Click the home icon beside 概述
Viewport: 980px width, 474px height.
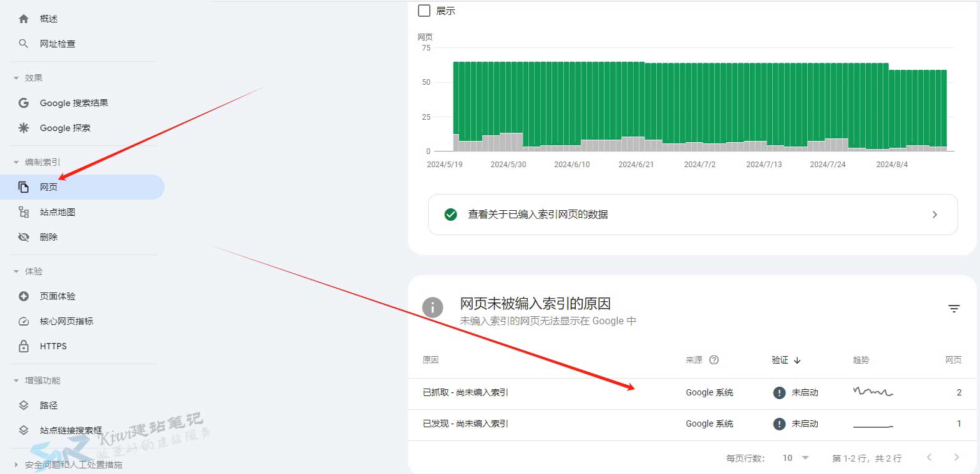click(24, 19)
